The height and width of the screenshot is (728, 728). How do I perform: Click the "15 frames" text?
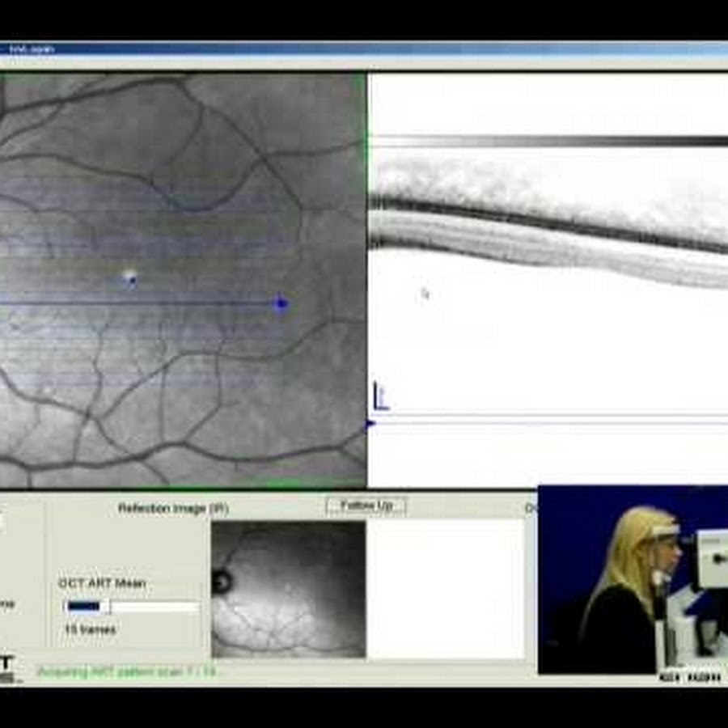90,629
